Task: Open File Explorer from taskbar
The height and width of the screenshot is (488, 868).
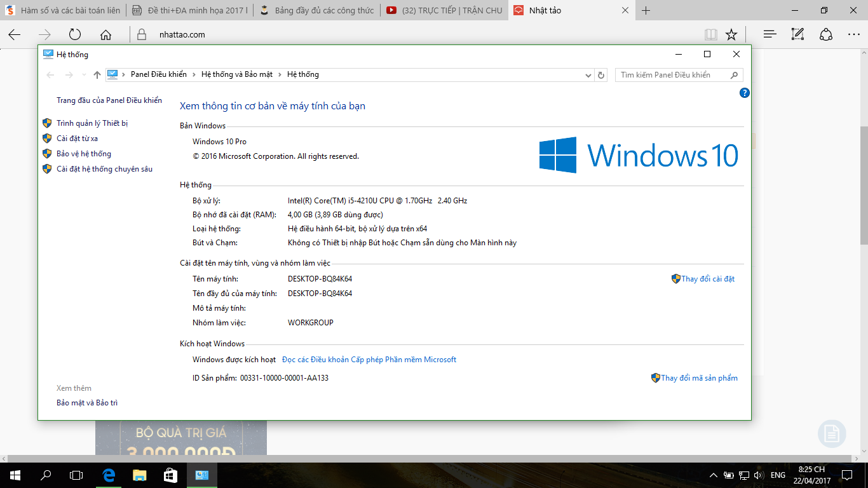Action: click(x=140, y=475)
